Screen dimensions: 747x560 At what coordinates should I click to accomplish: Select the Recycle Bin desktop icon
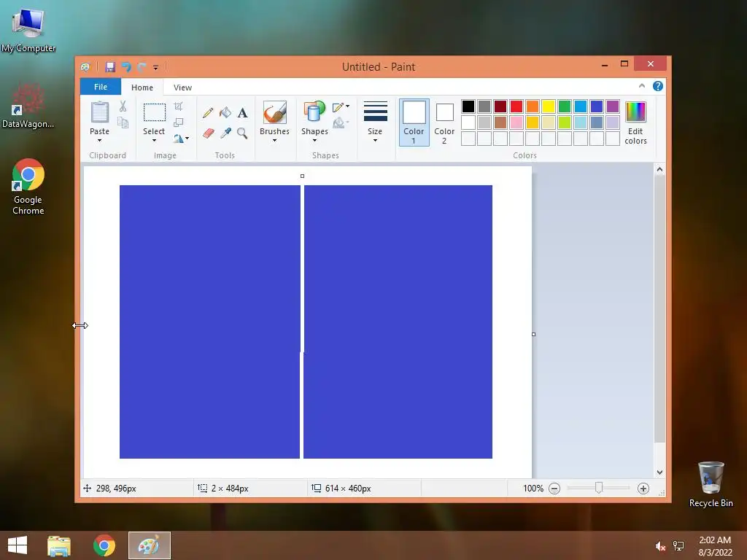click(x=711, y=484)
